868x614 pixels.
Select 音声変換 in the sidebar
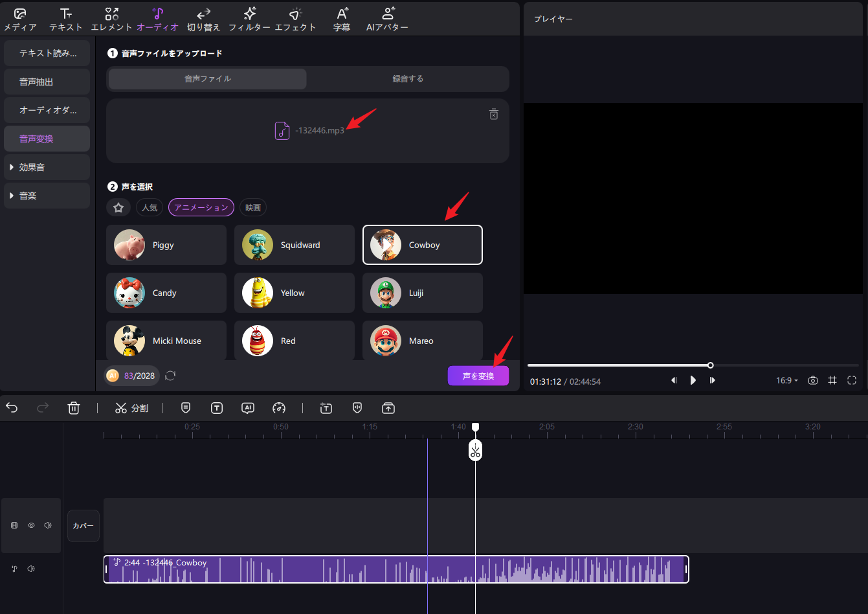point(47,139)
